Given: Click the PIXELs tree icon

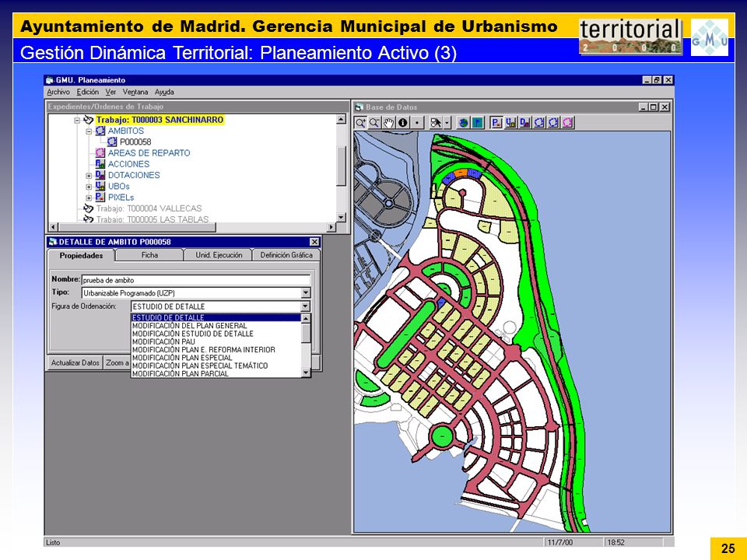Looking at the screenshot, I should pos(100,197).
